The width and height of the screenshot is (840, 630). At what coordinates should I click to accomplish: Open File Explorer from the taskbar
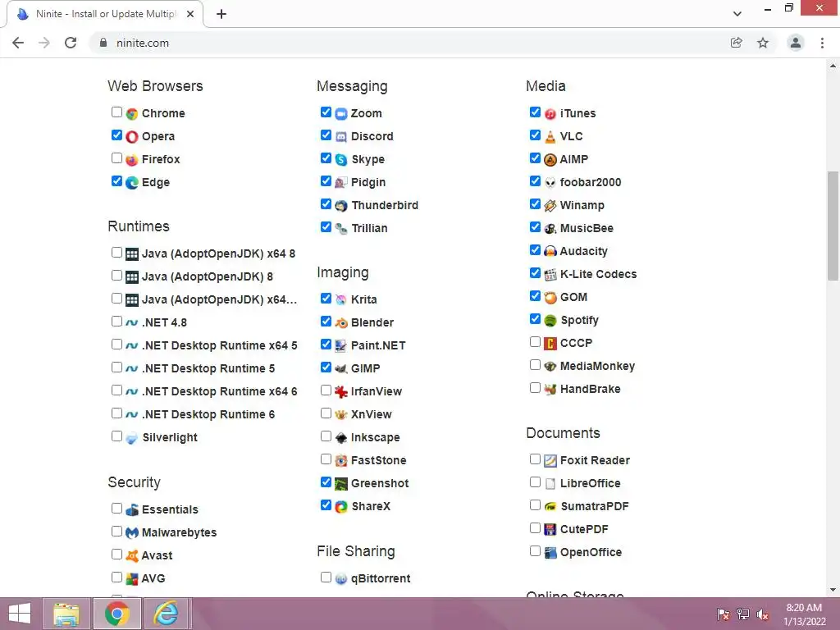point(66,614)
